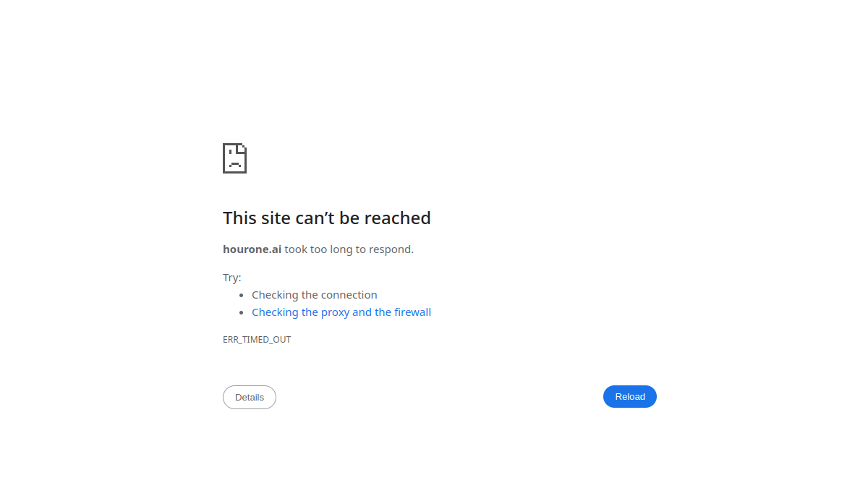Click the folded corner of the page icon
The width and height of the screenshot is (868, 488).
242,147
